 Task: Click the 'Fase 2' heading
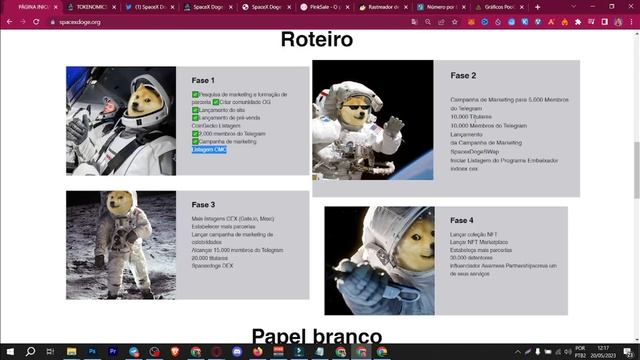click(463, 76)
